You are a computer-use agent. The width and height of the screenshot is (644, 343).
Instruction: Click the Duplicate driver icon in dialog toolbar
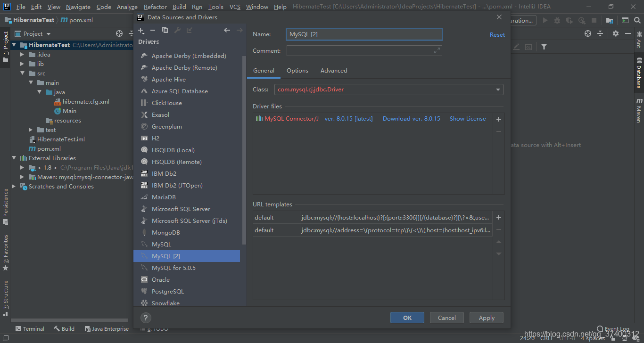165,30
